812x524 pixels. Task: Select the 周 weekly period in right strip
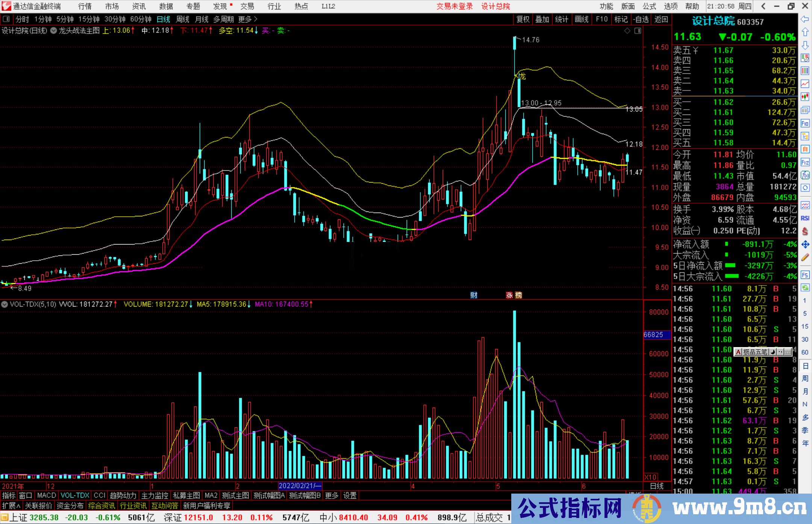[x=805, y=378]
